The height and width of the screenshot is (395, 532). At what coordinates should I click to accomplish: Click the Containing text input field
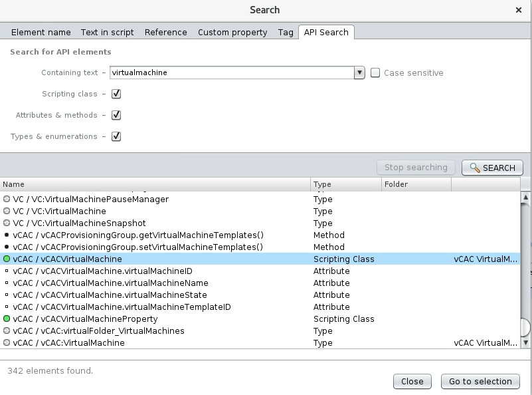coord(232,72)
